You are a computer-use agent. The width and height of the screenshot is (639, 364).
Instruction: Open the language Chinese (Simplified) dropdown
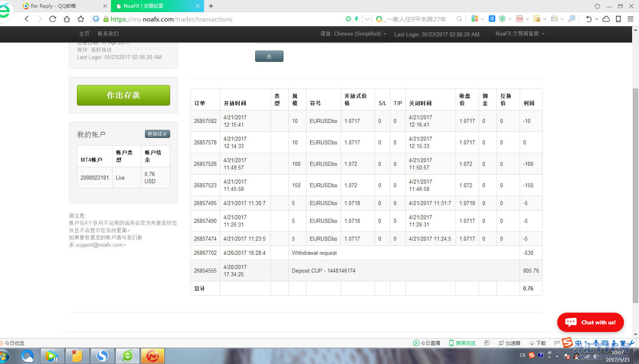click(354, 34)
